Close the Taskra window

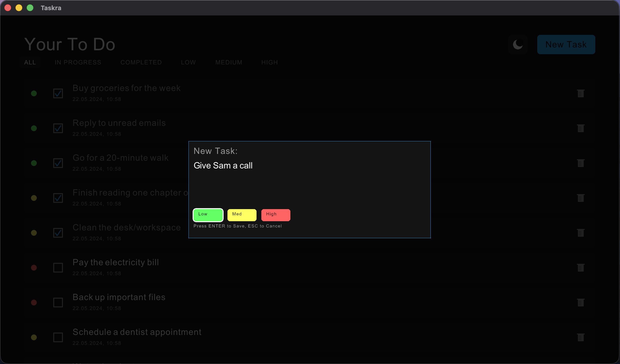pyautogui.click(x=8, y=8)
